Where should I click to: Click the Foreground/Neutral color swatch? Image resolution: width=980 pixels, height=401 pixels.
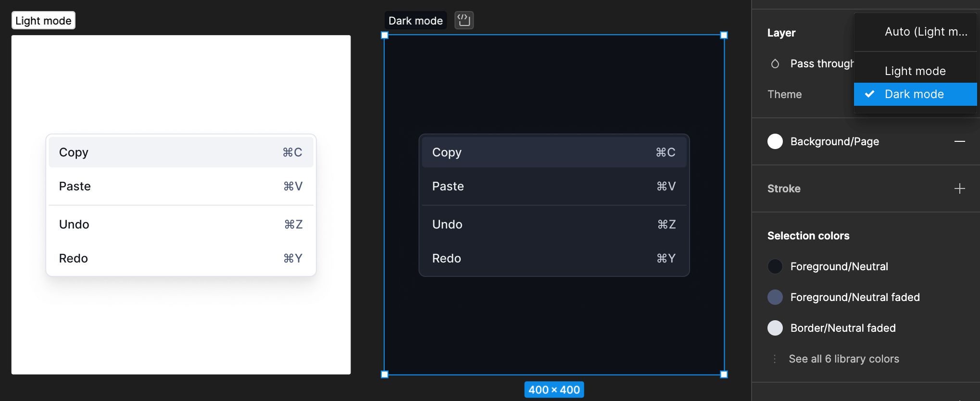pyautogui.click(x=775, y=266)
